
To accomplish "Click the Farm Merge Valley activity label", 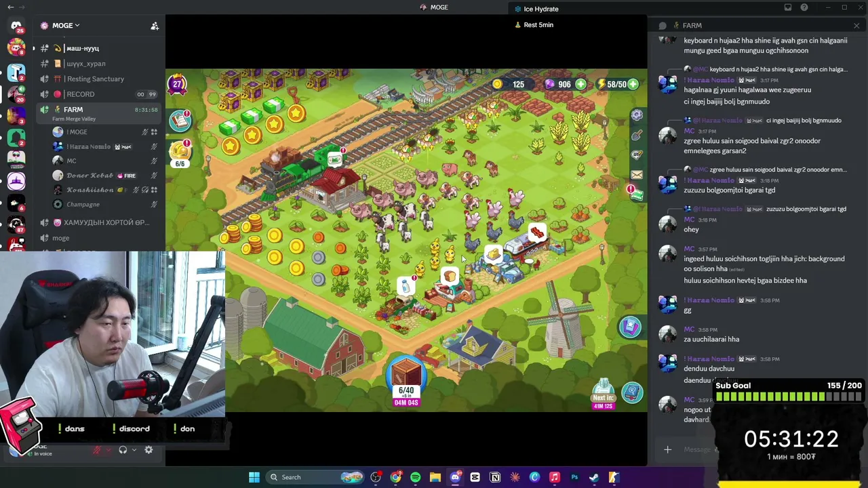I will coord(74,119).
